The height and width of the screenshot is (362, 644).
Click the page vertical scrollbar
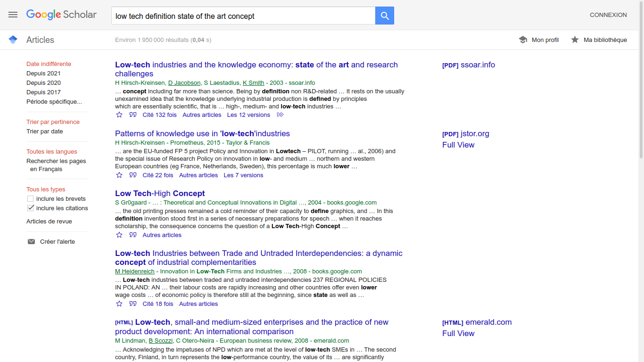641,80
